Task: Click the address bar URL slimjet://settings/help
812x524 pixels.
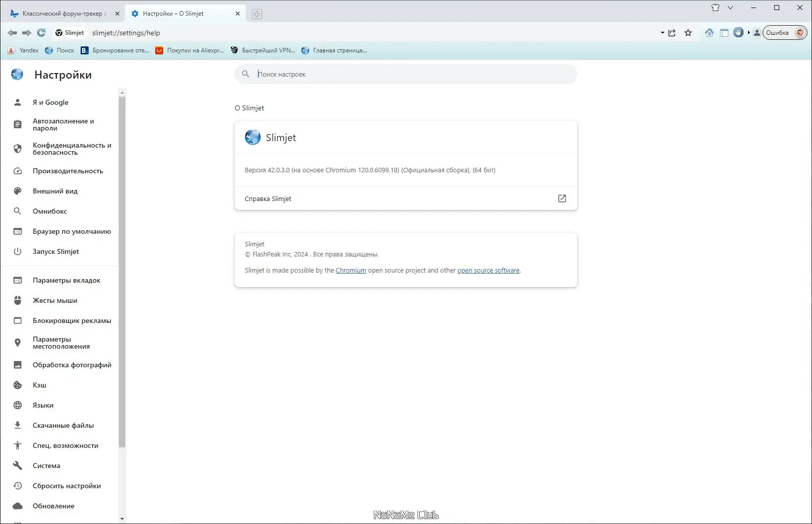Action: tap(126, 33)
